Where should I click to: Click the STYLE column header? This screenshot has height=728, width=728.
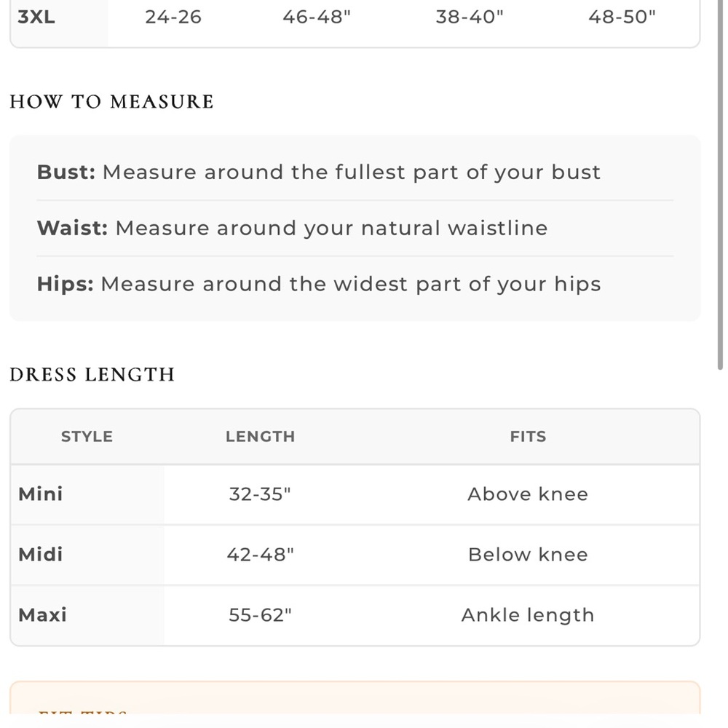point(87,436)
